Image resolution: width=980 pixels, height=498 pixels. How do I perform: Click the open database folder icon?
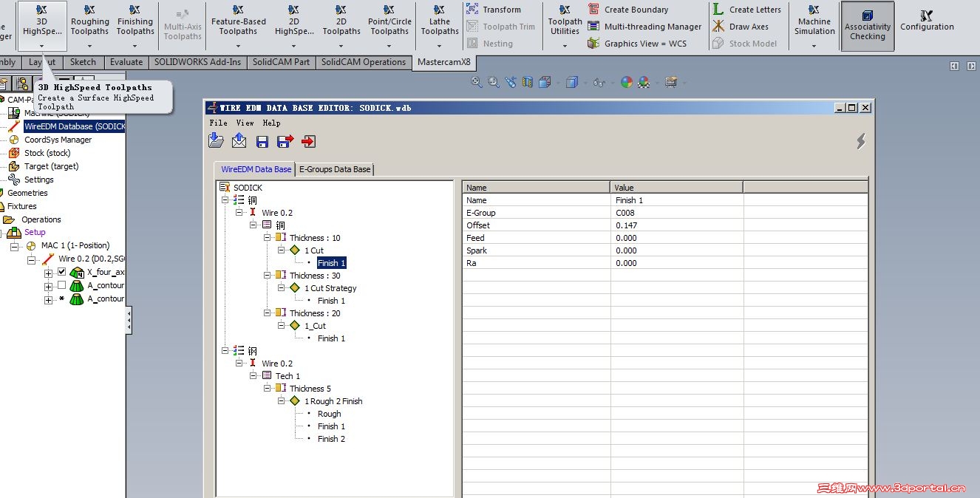(216, 140)
